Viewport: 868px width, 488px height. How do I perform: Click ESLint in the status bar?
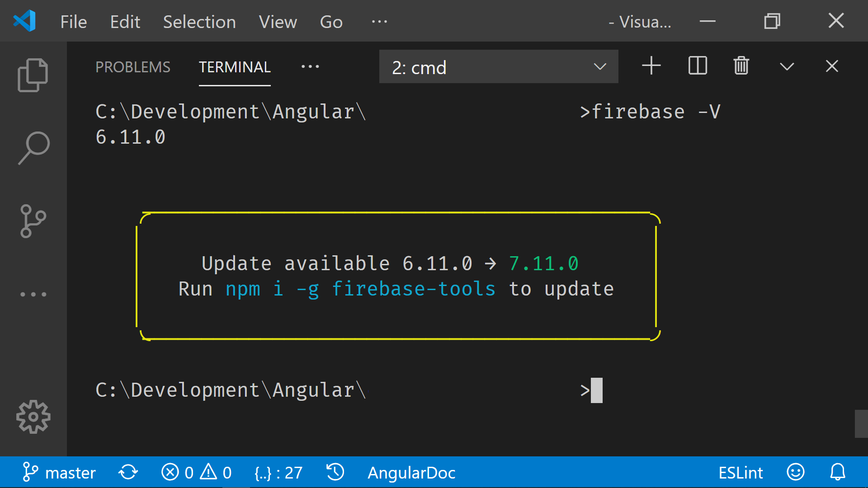[741, 473]
